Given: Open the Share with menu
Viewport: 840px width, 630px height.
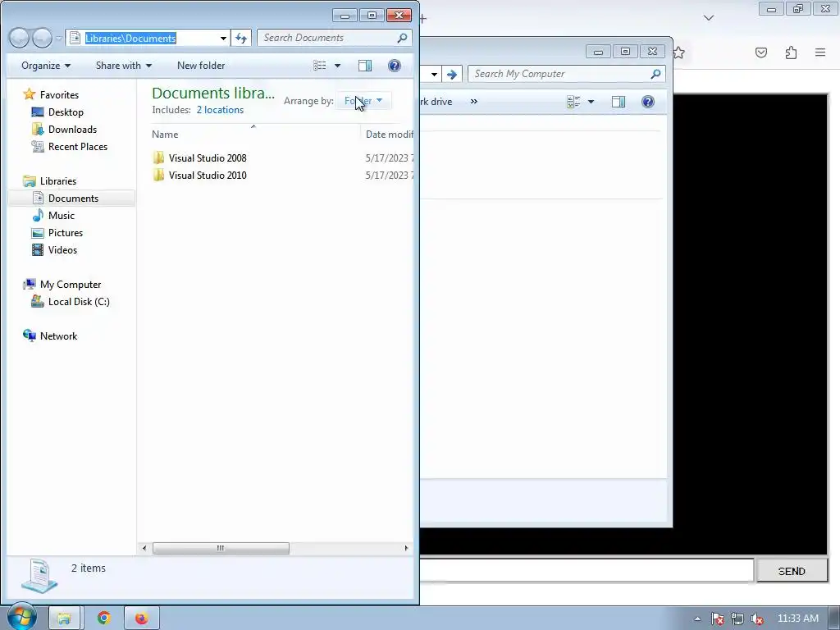Looking at the screenshot, I should pos(124,66).
